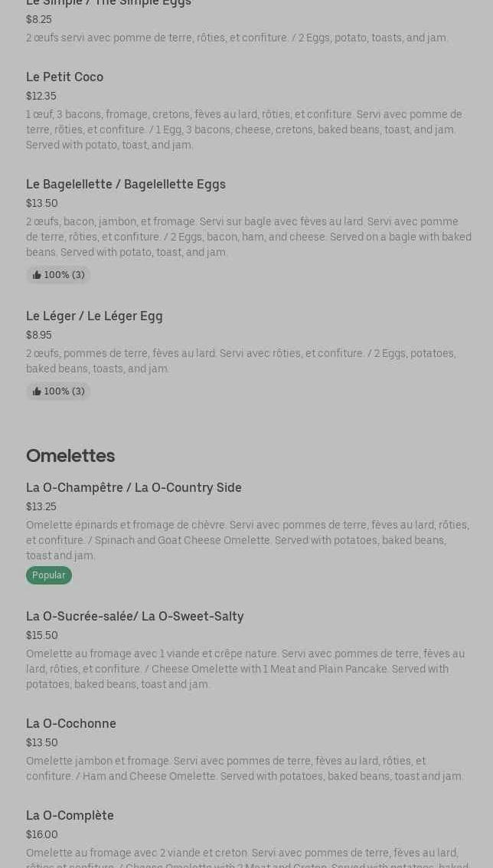Image resolution: width=493 pixels, height=868 pixels.
Task: Click the $13.50 price under Bagelellette
Action: pyautogui.click(x=41, y=204)
